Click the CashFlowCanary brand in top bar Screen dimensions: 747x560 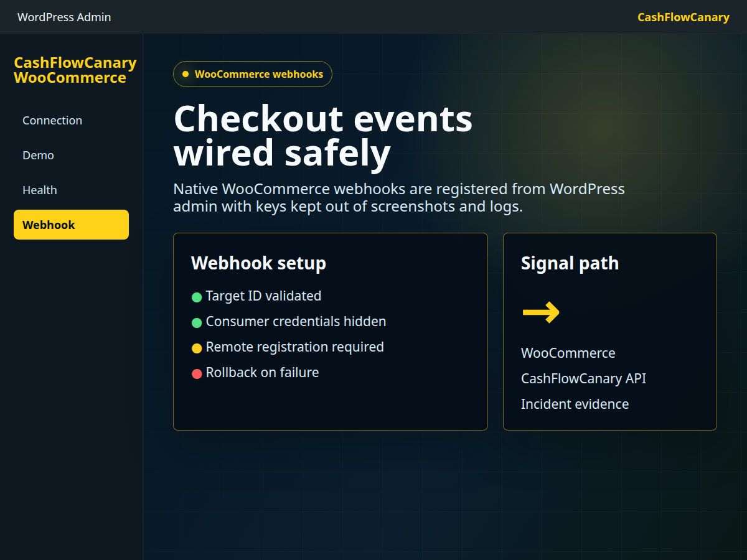point(684,17)
